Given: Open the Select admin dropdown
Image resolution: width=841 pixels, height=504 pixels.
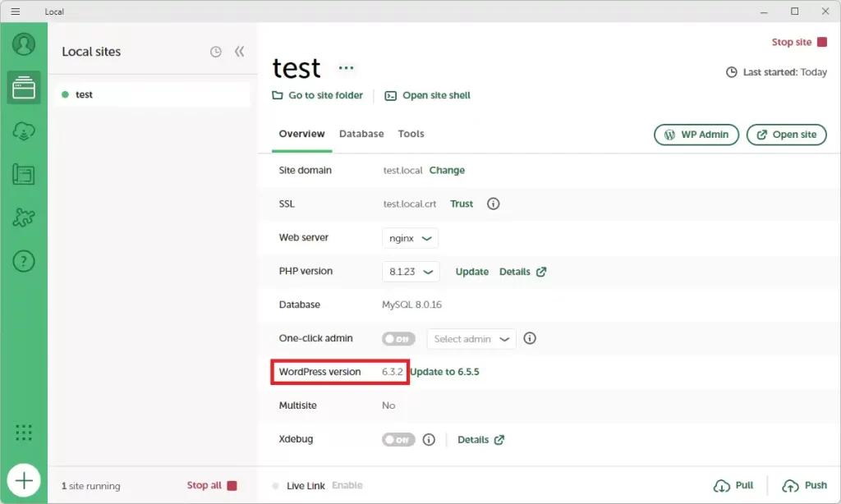Looking at the screenshot, I should pos(471,339).
